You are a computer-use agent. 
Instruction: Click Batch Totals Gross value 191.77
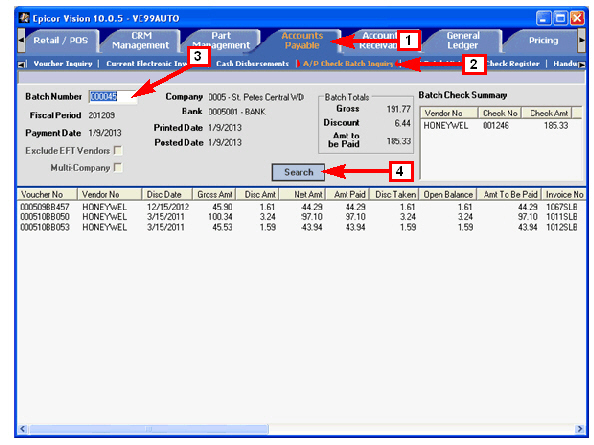coord(399,109)
